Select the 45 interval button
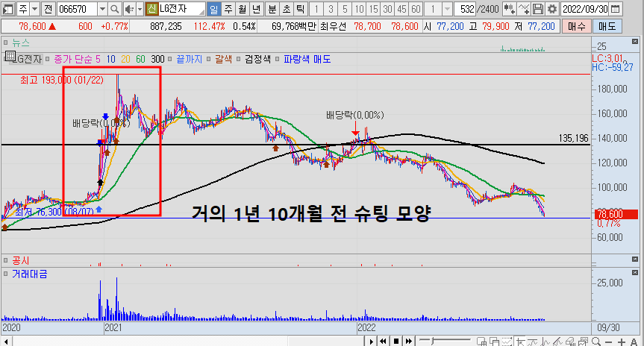Image resolution: width=644 pixels, height=346 pixels. coord(401,9)
